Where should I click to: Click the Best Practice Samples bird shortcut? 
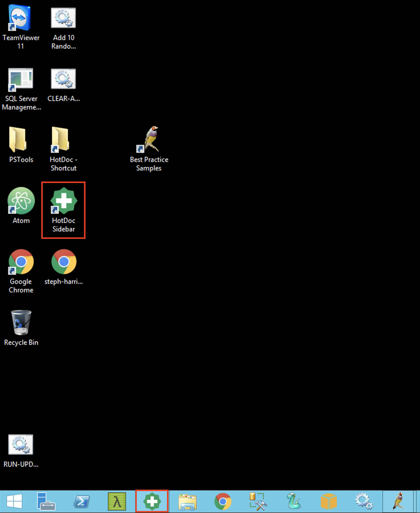tap(149, 149)
